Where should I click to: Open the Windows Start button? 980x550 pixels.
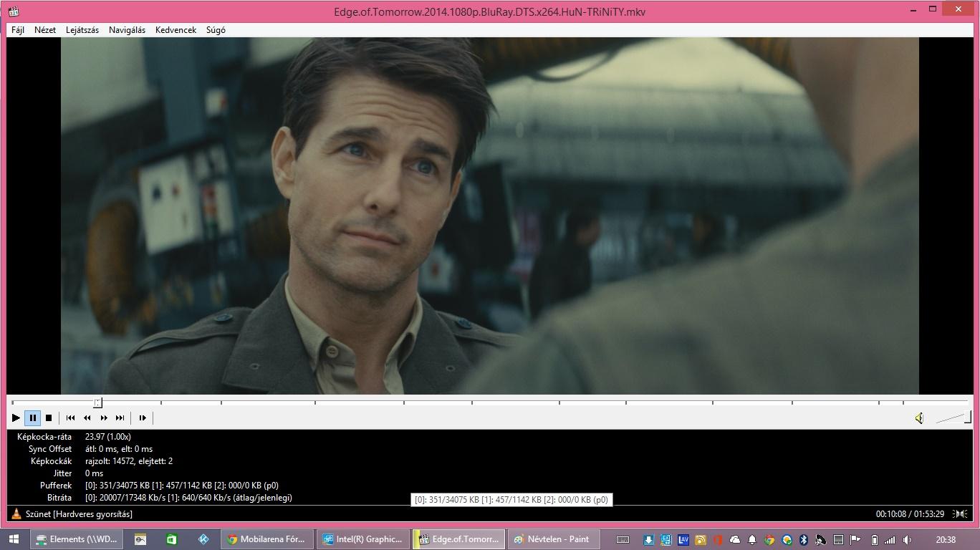pos(14,539)
